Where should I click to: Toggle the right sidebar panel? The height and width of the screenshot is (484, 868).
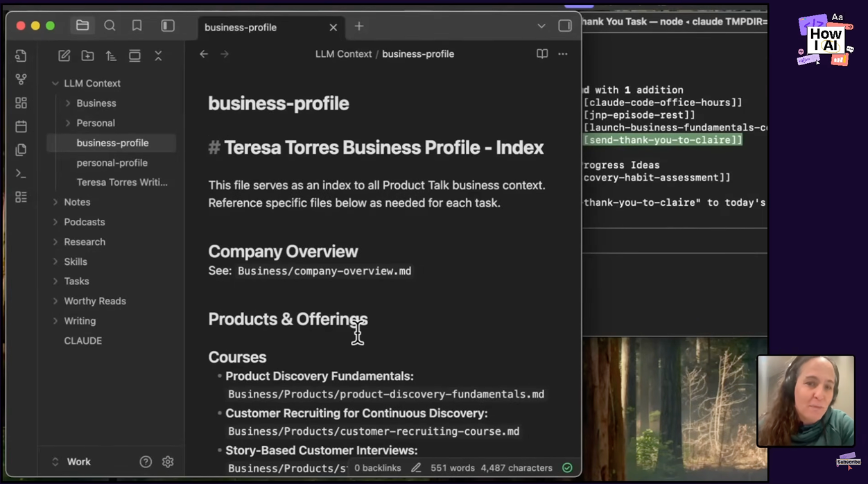565,26
